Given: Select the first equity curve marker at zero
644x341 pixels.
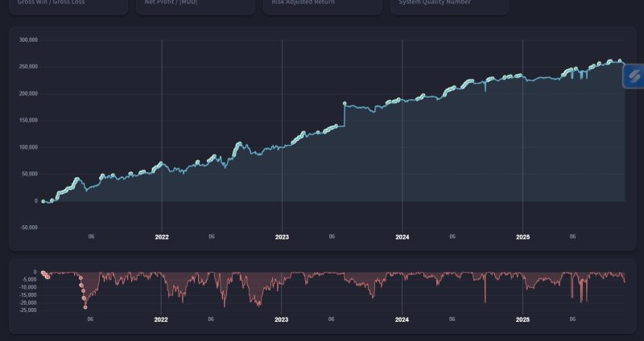Looking at the screenshot, I should (x=43, y=201).
